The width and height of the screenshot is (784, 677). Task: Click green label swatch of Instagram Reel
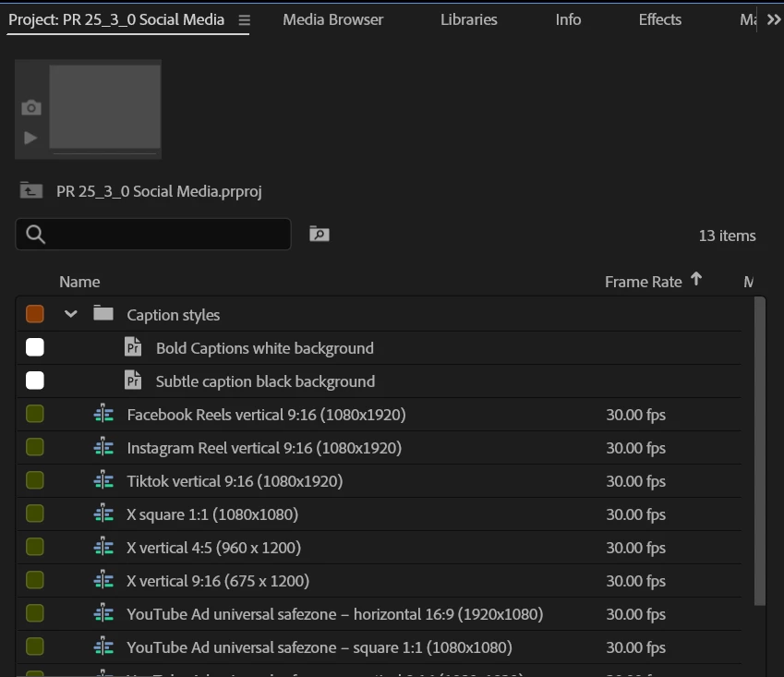35,447
